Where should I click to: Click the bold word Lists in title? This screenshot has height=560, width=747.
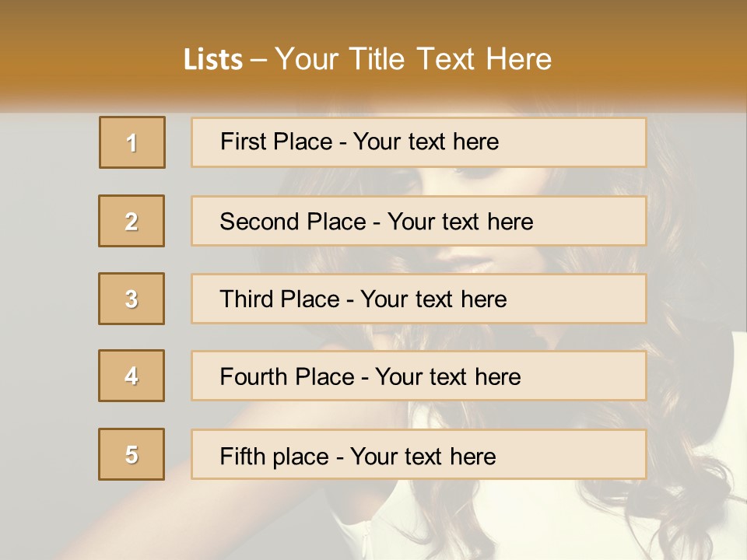coord(213,60)
